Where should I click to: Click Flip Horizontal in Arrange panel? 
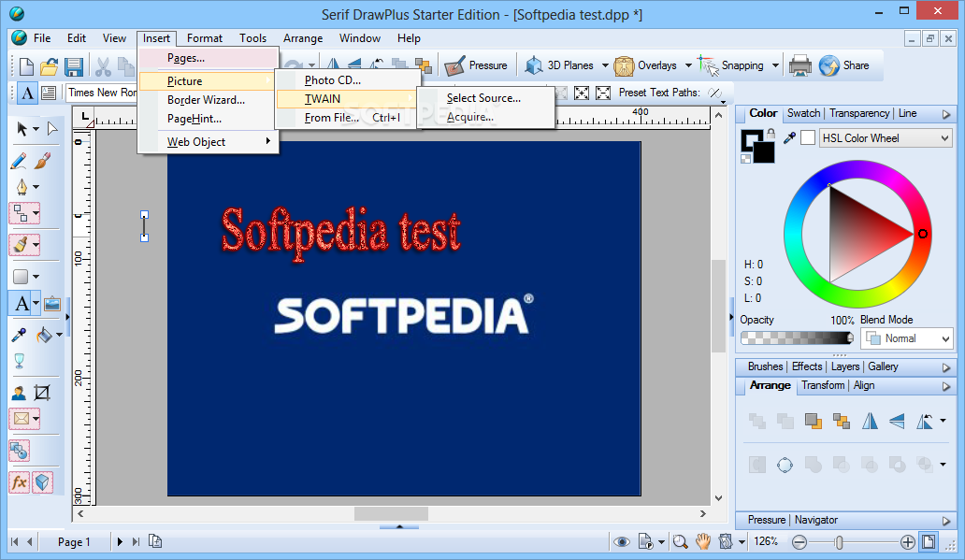[870, 421]
